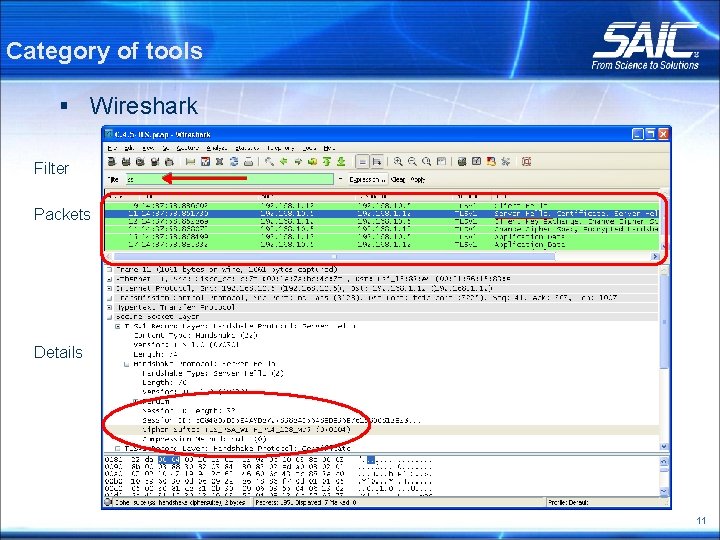Expand the Record Layer Certificate node
Screen dimensions: 720x540
coord(118,448)
